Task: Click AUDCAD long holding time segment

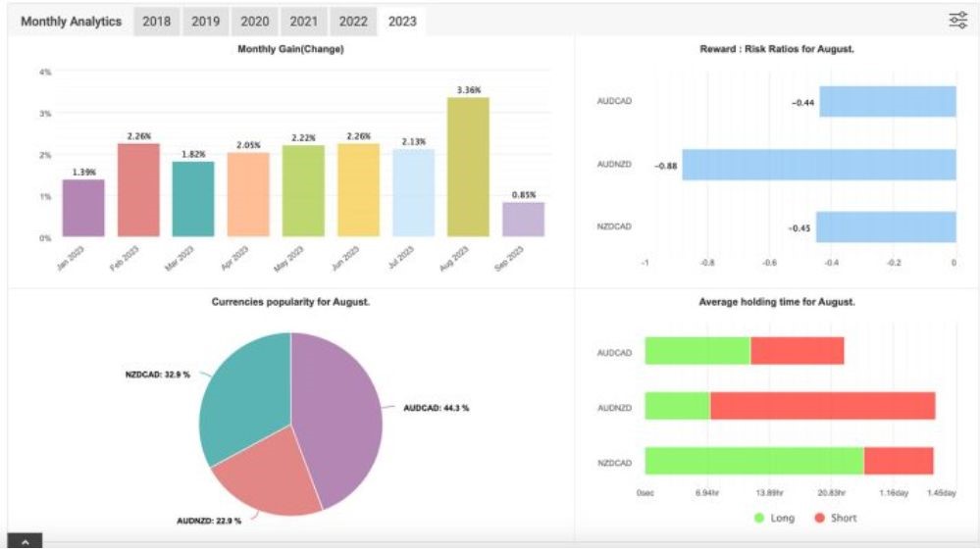Action: pyautogui.click(x=697, y=351)
